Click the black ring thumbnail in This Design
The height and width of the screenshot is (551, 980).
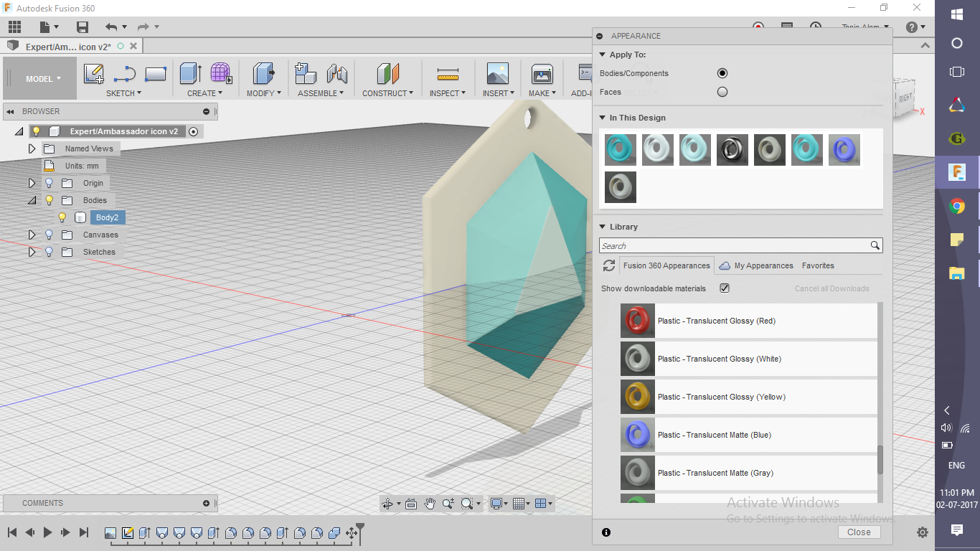pyautogui.click(x=732, y=150)
